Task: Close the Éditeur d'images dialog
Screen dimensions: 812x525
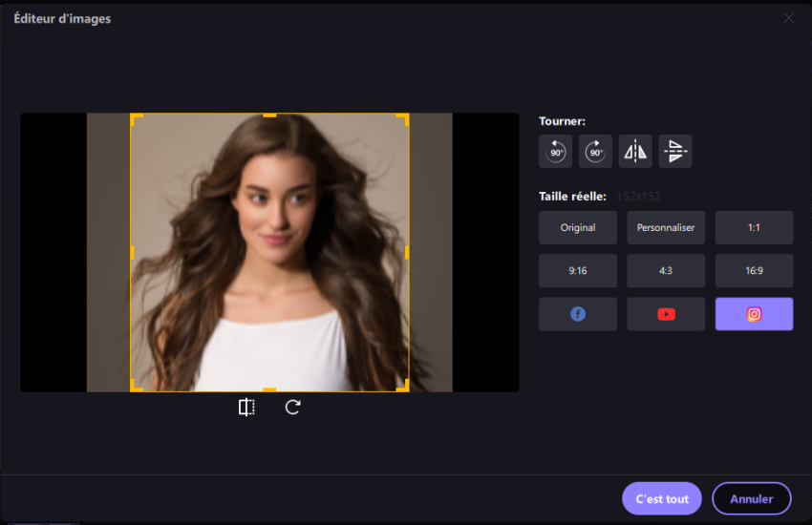Action: 788,18
